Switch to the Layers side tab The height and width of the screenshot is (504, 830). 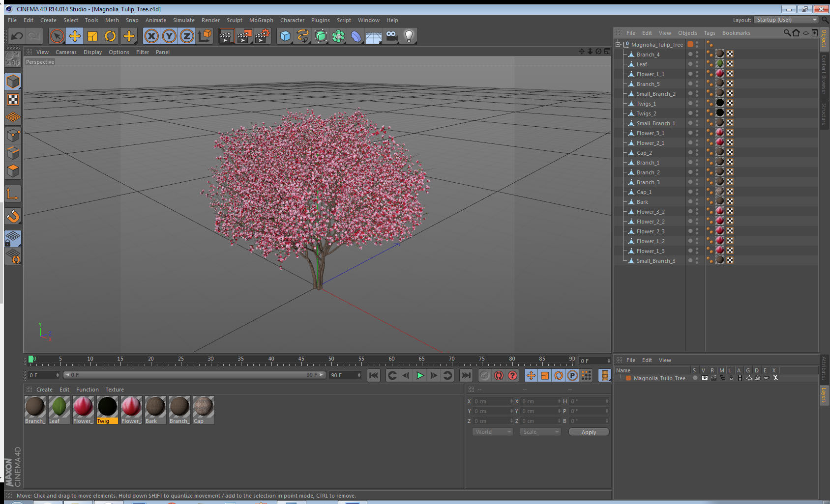click(x=824, y=394)
